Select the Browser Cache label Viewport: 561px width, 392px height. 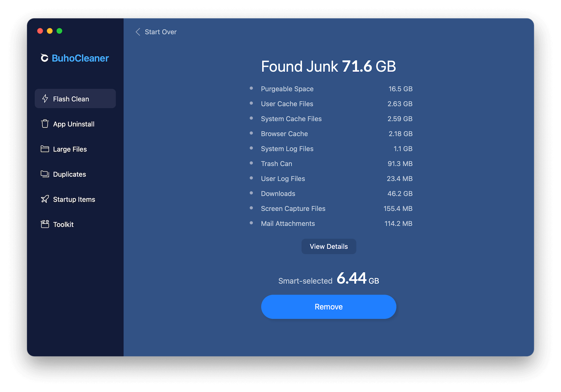(x=284, y=134)
